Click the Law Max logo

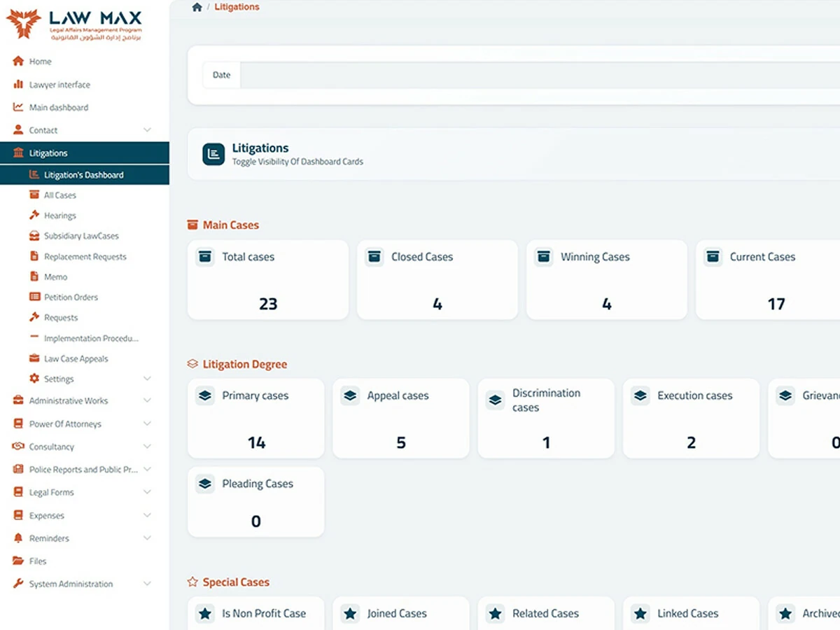coord(74,25)
